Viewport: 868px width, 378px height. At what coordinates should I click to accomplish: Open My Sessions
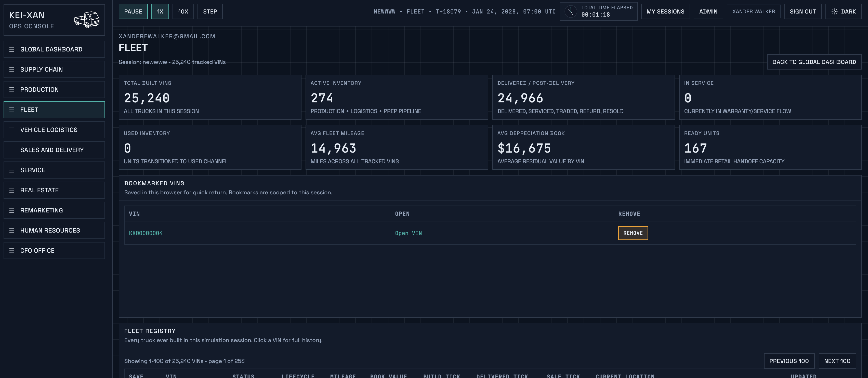665,11
